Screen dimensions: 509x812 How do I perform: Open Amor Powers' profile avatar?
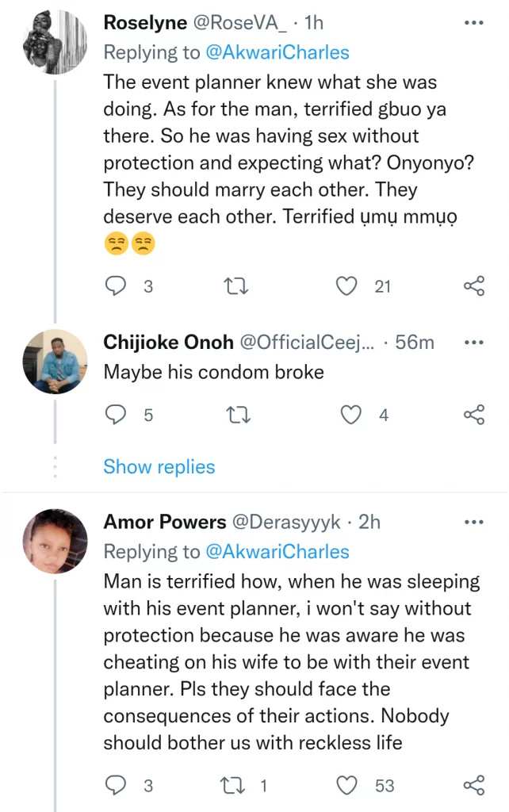coord(55,541)
